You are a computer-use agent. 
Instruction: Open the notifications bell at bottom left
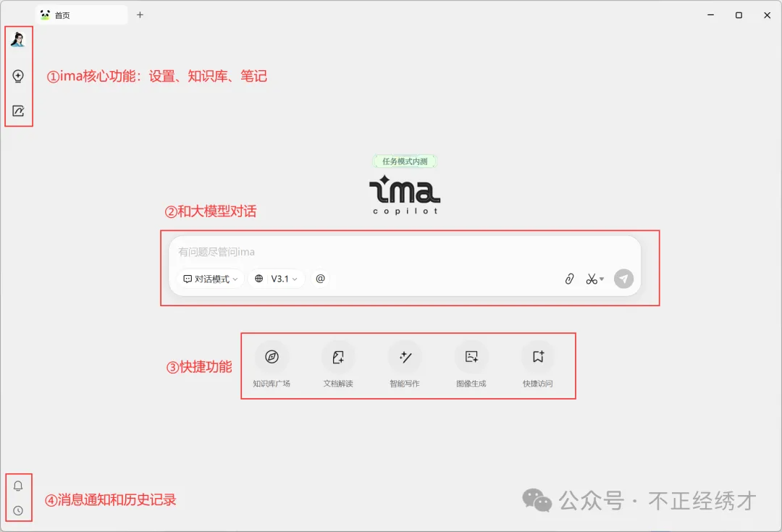coord(18,486)
